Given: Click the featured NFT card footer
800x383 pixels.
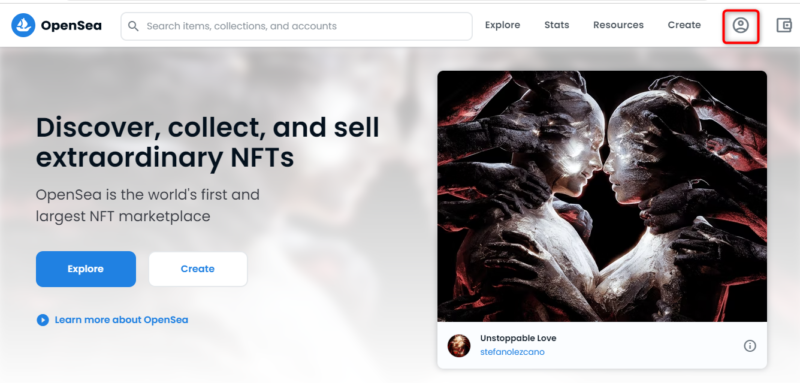Looking at the screenshot, I should [x=602, y=345].
